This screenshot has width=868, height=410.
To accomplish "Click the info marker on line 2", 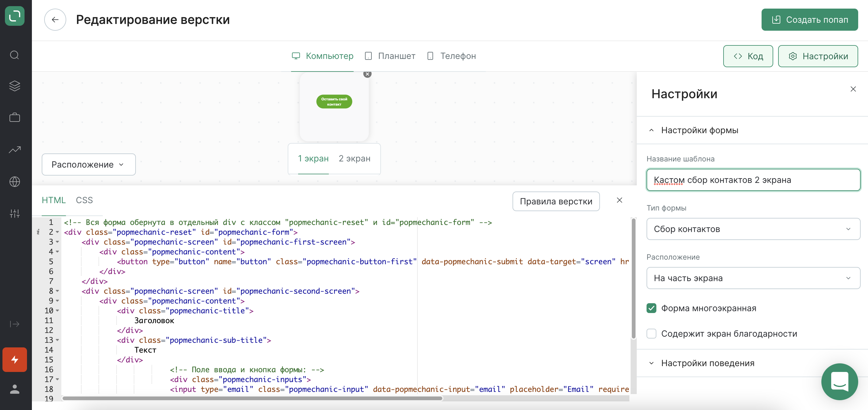I will click(x=38, y=232).
